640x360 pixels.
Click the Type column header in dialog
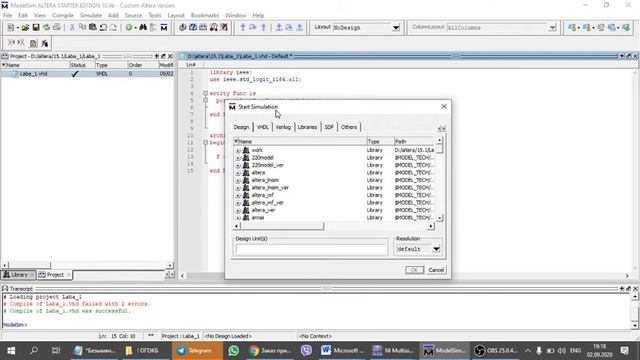coord(380,141)
